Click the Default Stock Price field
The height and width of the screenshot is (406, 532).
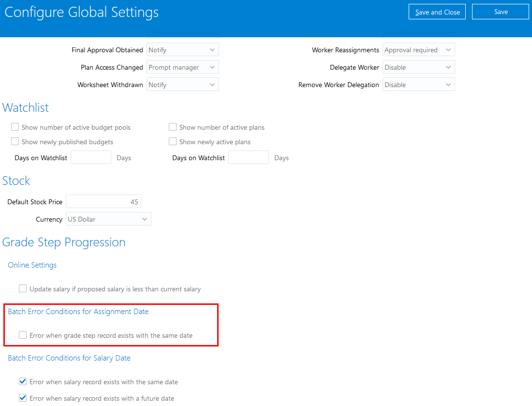[x=103, y=202]
